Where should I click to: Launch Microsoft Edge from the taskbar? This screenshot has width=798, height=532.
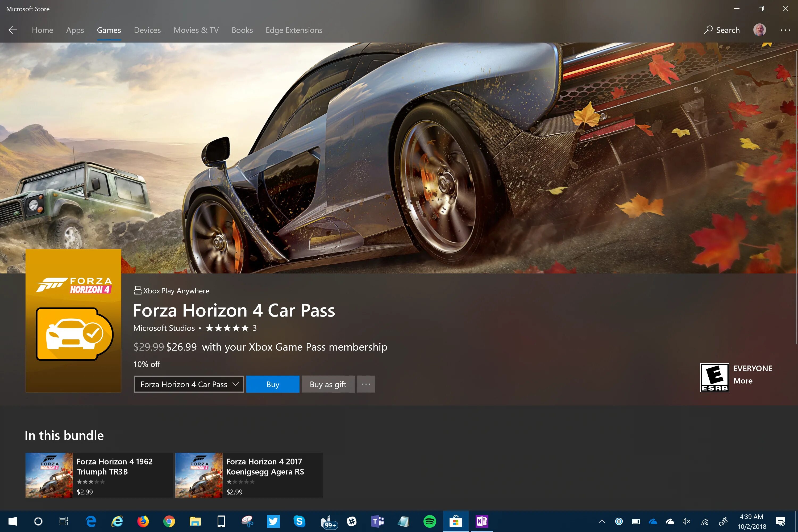pyautogui.click(x=91, y=521)
